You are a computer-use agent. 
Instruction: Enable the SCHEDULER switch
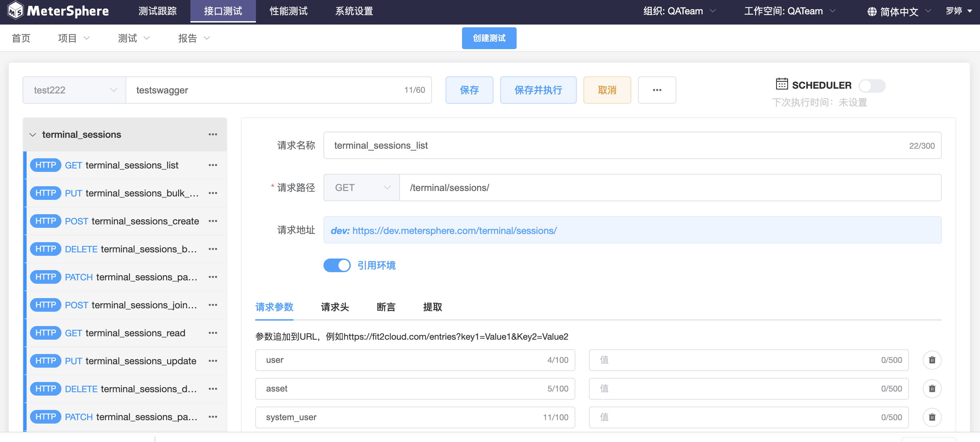click(x=871, y=86)
